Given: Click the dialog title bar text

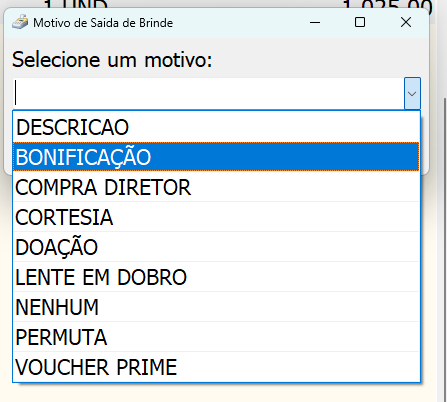Looking at the screenshot, I should coord(103,23).
